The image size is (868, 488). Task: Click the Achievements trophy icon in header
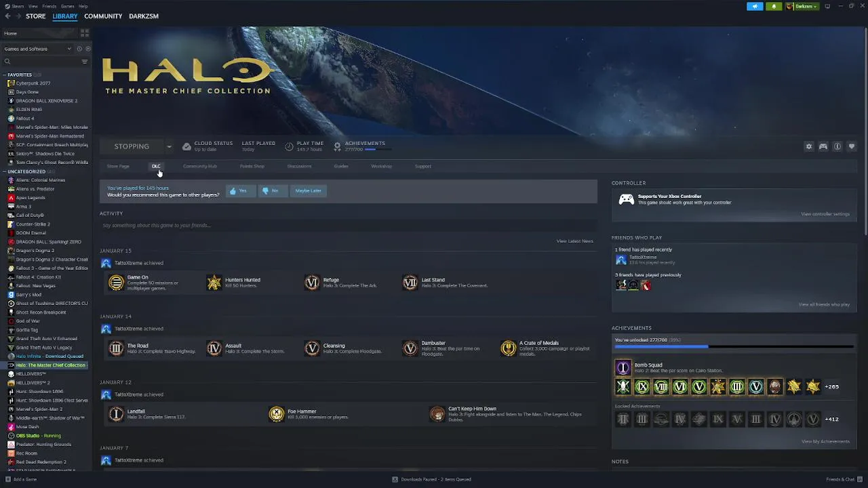337,146
